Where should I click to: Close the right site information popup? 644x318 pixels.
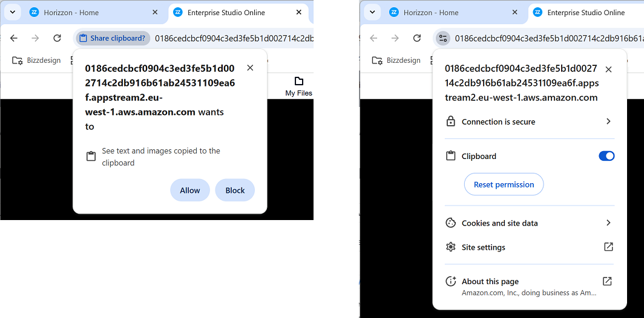click(x=609, y=70)
